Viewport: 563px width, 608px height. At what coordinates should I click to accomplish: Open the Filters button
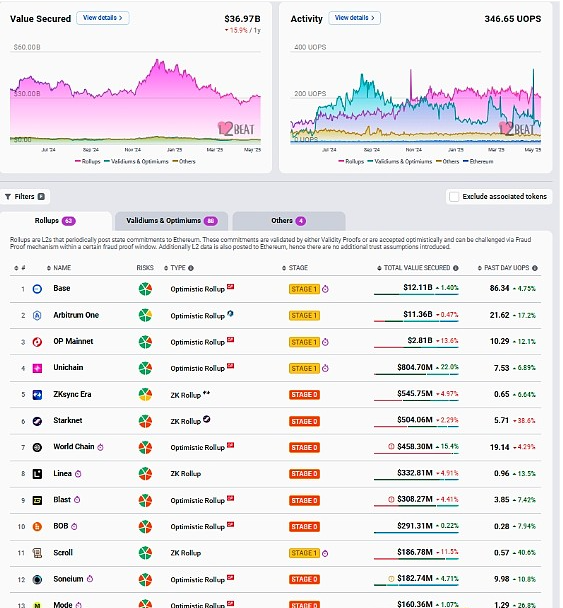[x=25, y=197]
